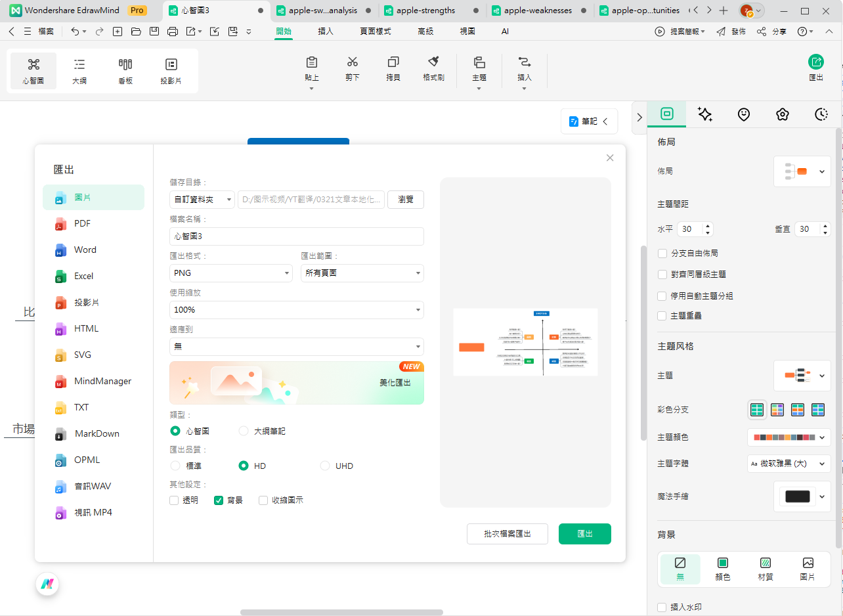The image size is (843, 616).
Task: Switch to the 插入 ribbon tab
Action: 325,31
